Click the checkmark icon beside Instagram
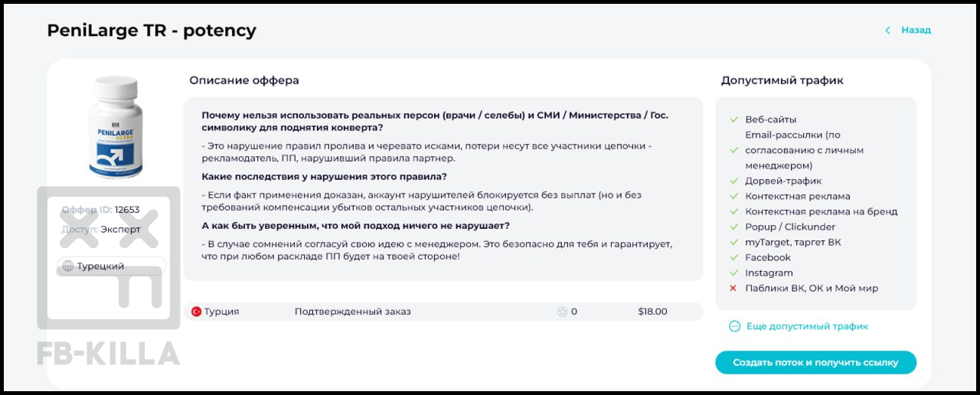Viewport: 980px width, 395px height. tap(733, 273)
